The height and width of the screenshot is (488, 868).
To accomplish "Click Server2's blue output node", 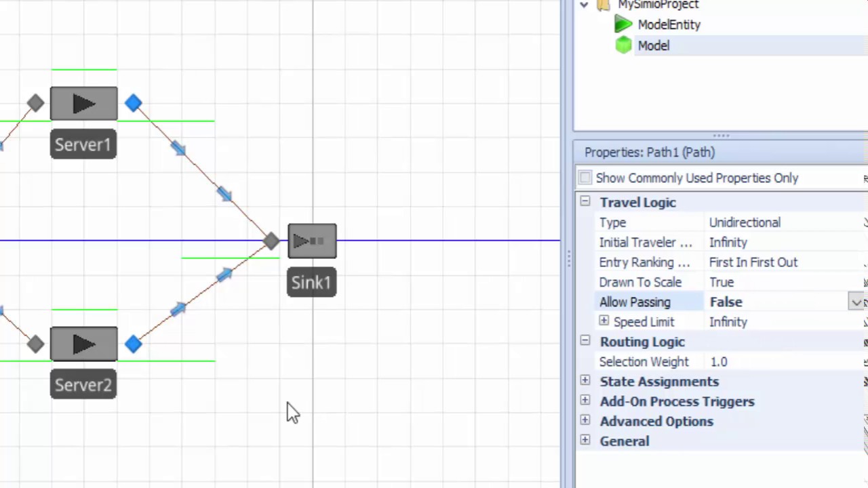I will 134,344.
